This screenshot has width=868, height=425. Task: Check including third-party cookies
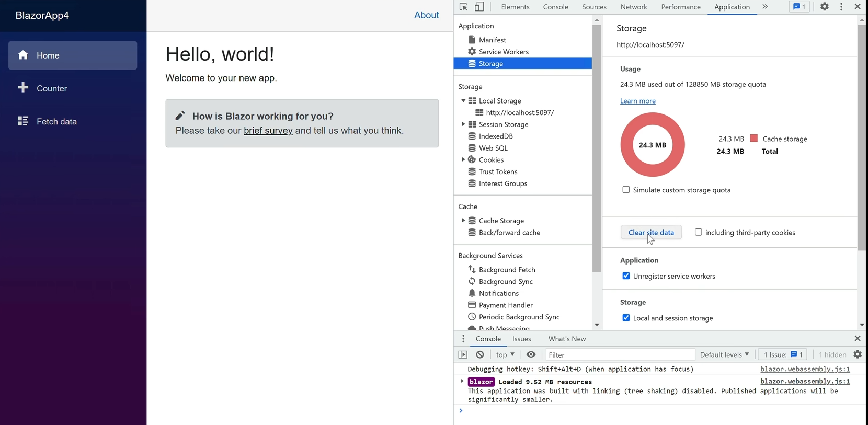[698, 232]
